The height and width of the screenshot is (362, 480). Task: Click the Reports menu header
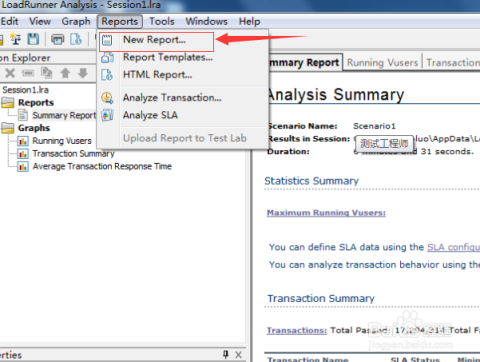pos(120,22)
